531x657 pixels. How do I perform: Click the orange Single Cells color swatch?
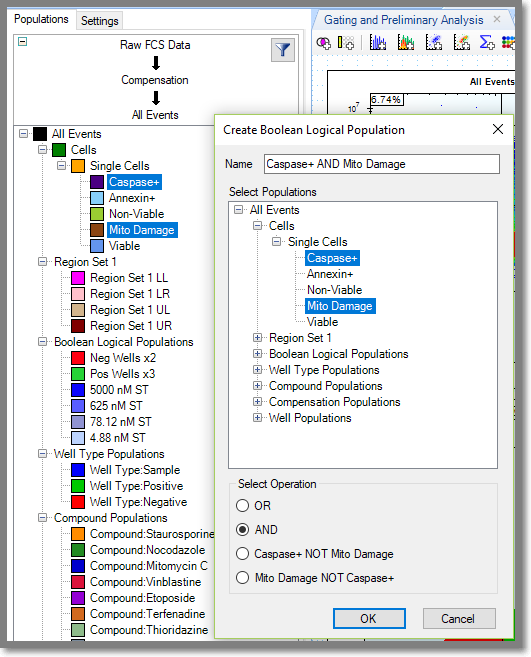coord(78,166)
